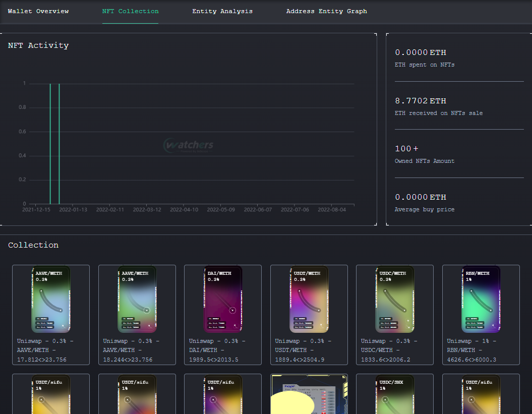Click the ETH spent on NFTs label
This screenshot has width=532, height=414.
point(425,65)
